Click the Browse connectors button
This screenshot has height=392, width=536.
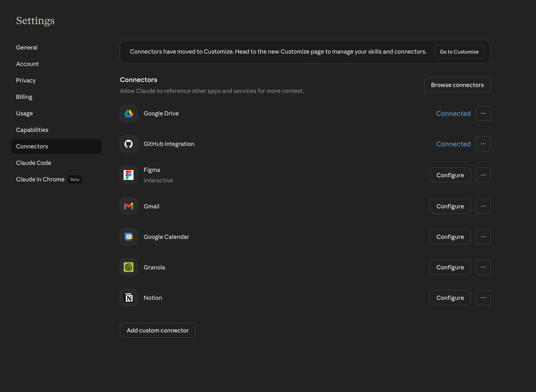(457, 85)
